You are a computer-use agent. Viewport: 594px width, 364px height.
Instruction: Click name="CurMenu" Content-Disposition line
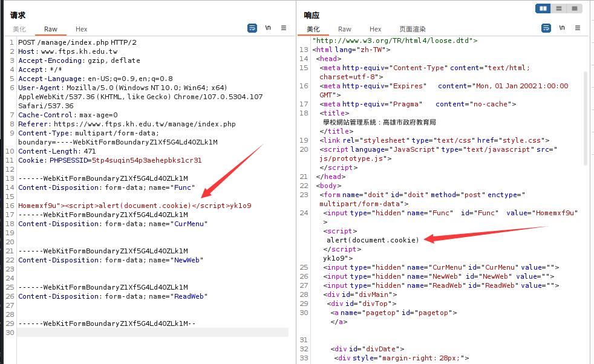(113, 224)
